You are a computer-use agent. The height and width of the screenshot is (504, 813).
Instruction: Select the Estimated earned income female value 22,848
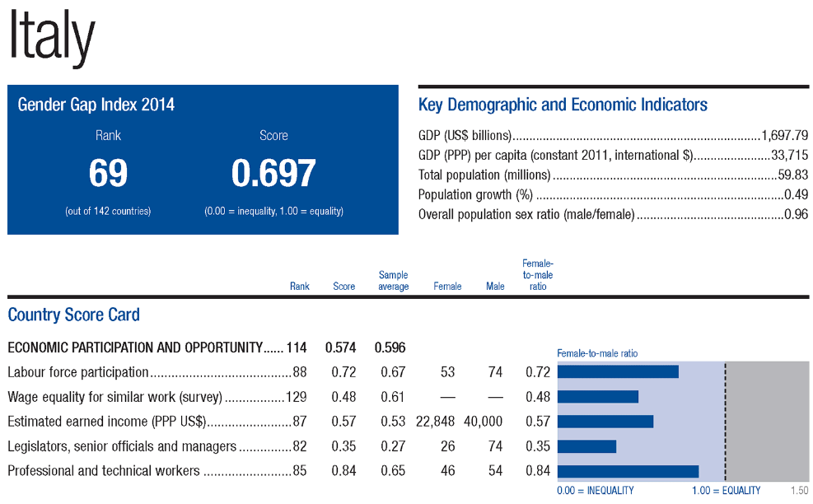(437, 422)
